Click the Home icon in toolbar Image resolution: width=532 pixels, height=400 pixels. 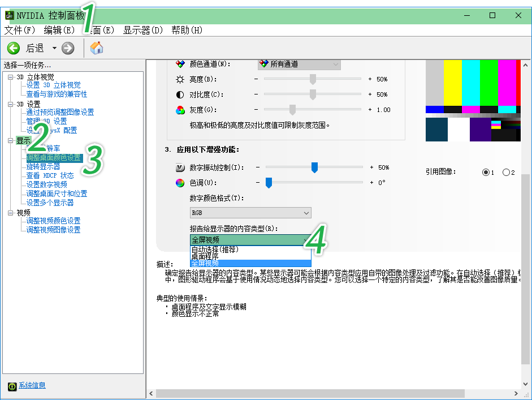point(97,49)
